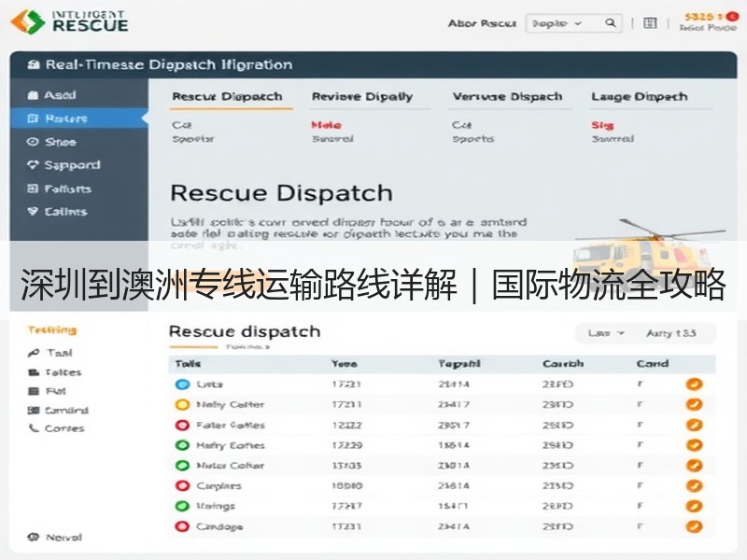
Task: Switch to the Lauge Dispech tab
Action: (x=640, y=97)
